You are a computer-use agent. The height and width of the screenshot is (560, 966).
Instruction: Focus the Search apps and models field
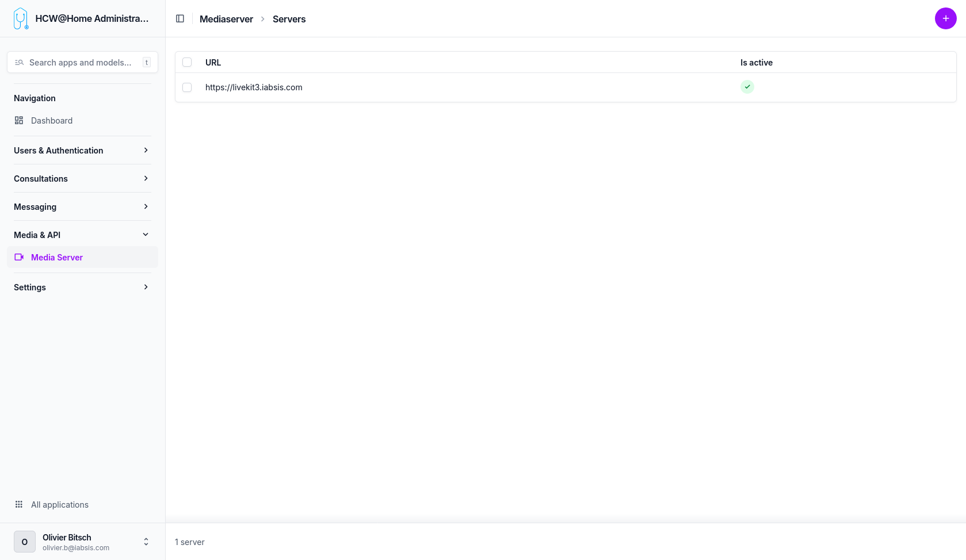pyautogui.click(x=81, y=63)
